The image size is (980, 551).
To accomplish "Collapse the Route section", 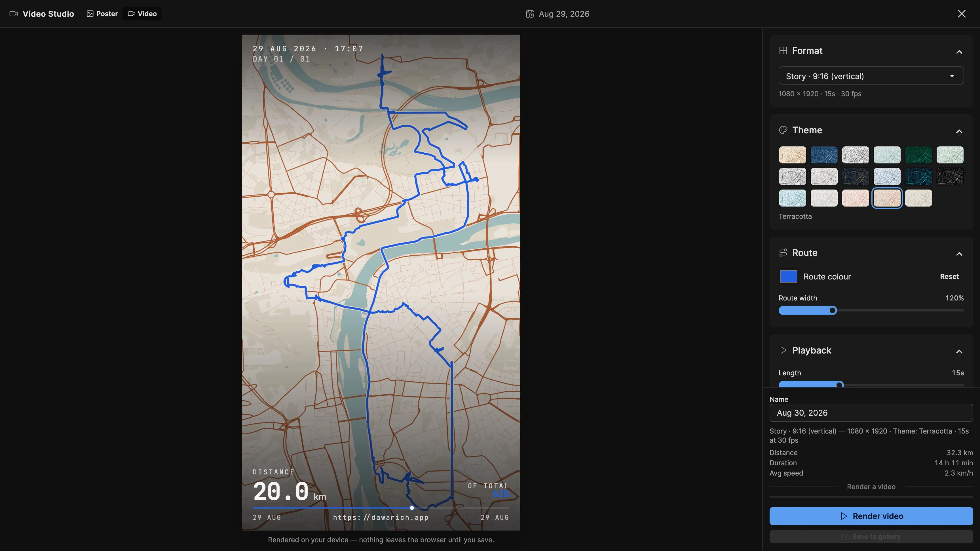I will (x=959, y=254).
